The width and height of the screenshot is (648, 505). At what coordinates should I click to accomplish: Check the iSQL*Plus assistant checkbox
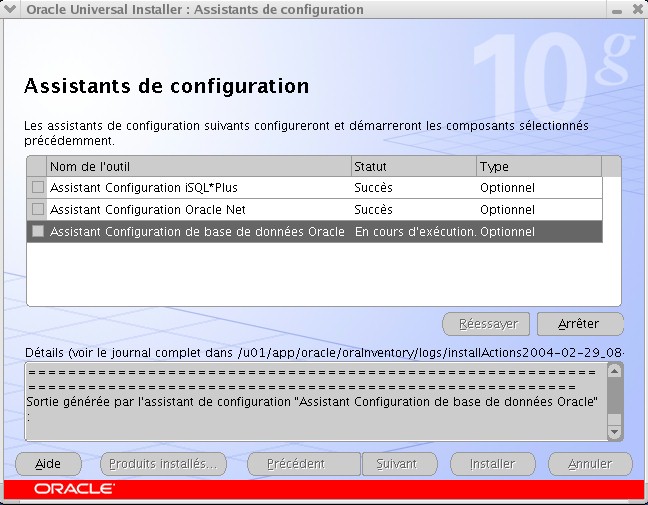click(38, 187)
